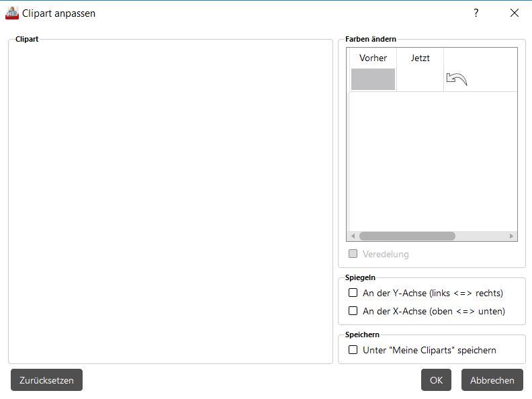Screen dimensions: 532x399
Task: Click the scrollbar left arrow in color list
Action: point(353,236)
